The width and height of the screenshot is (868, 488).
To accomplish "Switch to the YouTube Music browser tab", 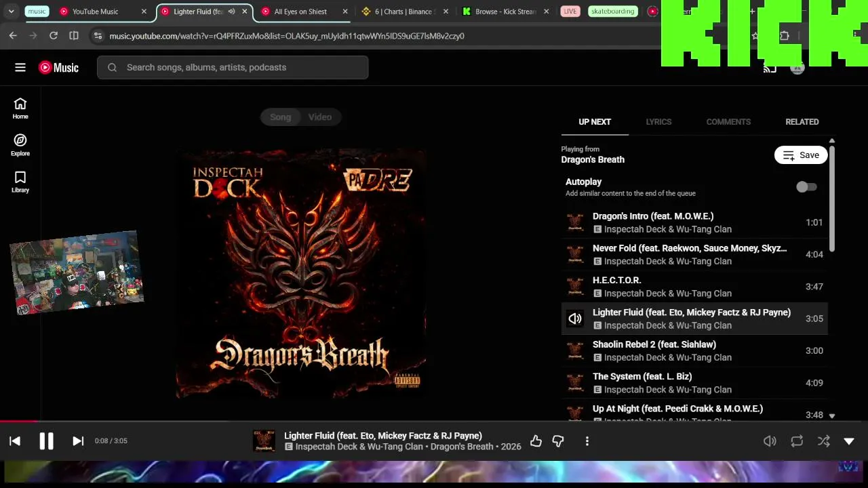I will 95,12.
